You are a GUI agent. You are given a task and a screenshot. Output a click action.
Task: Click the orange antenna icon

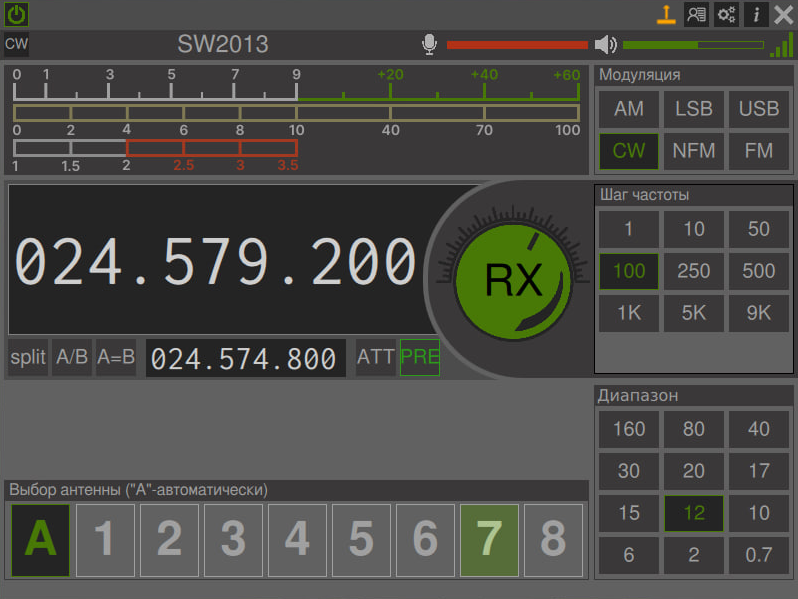coord(666,14)
